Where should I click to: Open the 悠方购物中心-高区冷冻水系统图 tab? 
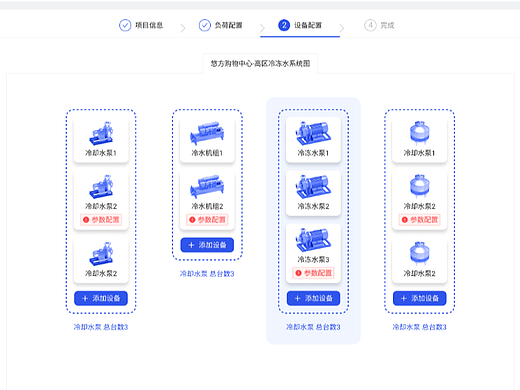[x=260, y=63]
